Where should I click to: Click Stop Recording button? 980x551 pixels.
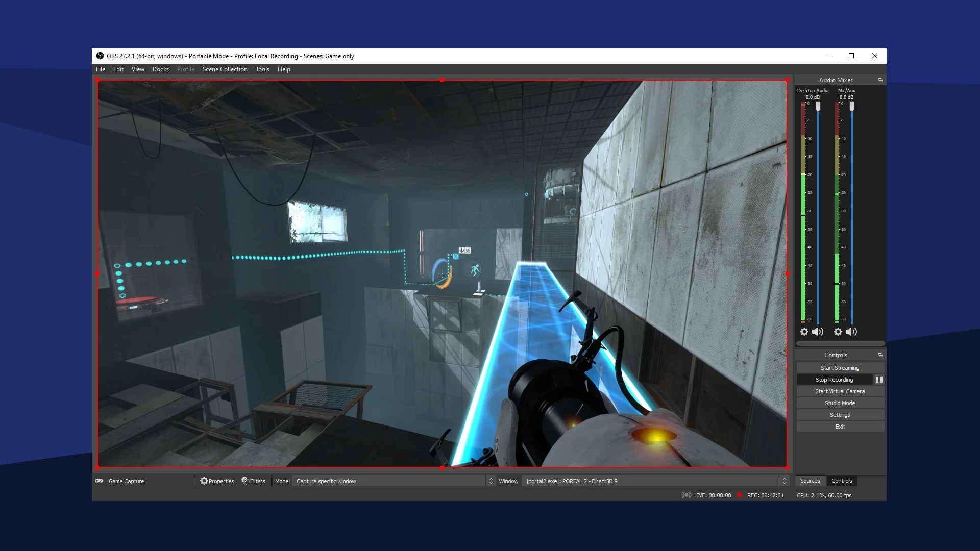pyautogui.click(x=835, y=380)
